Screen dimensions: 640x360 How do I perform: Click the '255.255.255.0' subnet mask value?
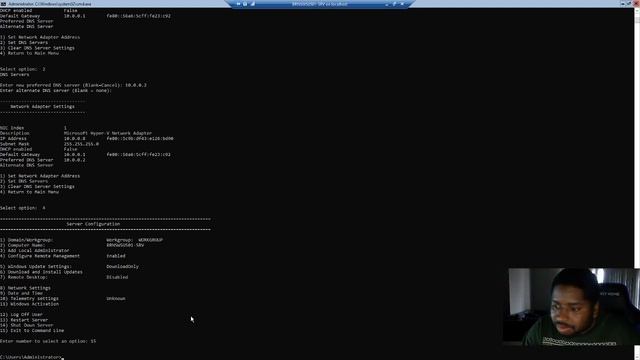coord(81,144)
